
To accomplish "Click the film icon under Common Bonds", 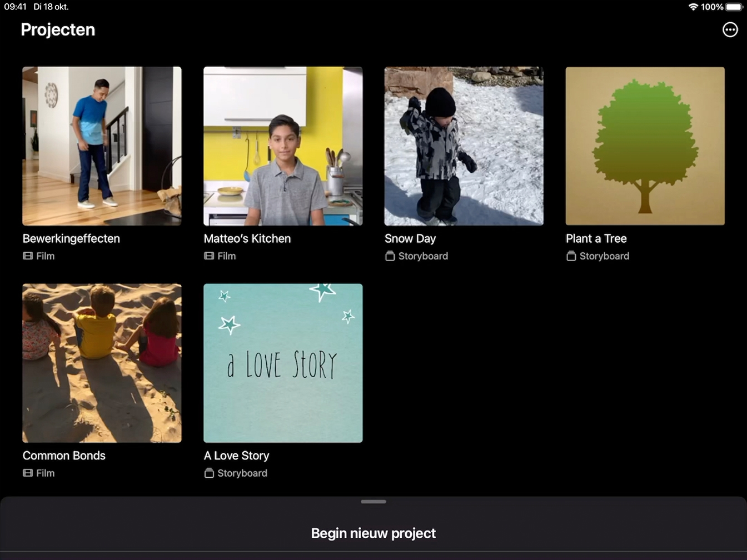I will coord(28,473).
